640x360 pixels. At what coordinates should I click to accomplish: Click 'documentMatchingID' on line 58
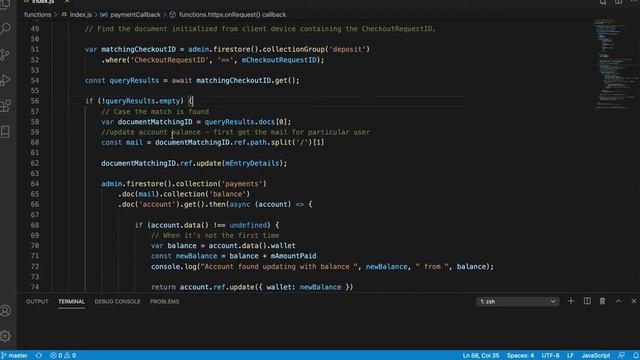click(x=155, y=122)
